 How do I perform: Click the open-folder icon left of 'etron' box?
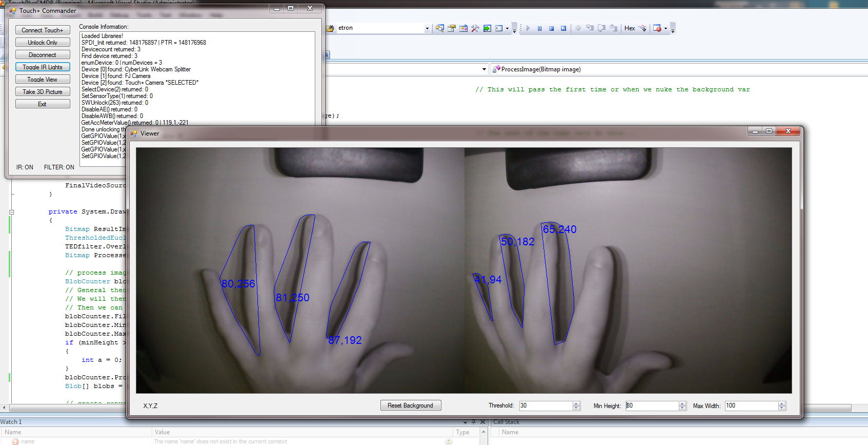point(331,28)
